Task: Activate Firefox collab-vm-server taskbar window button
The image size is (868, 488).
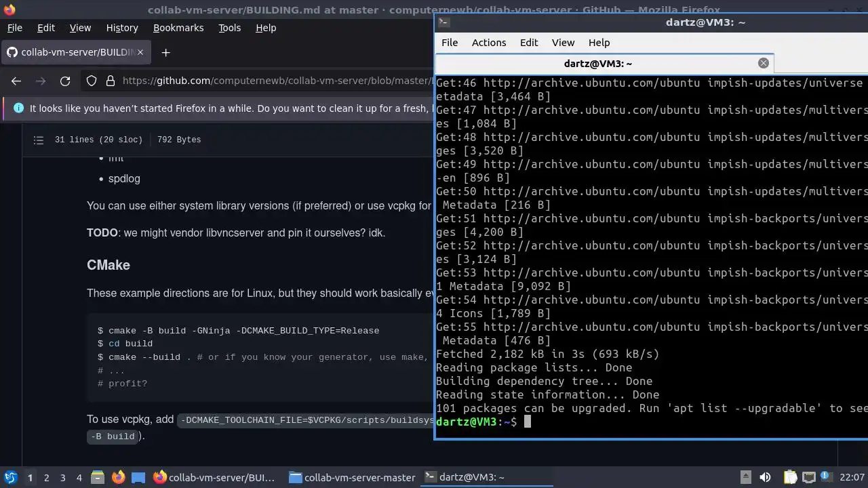Action: pyautogui.click(x=216, y=477)
